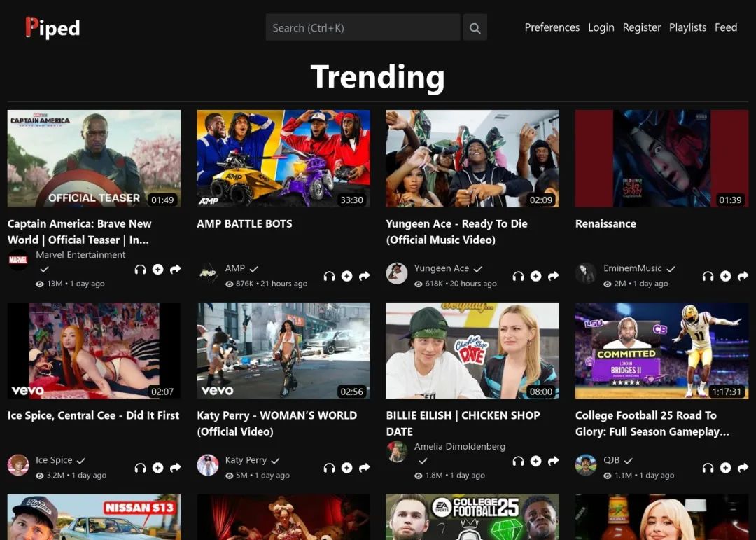
Task: Open Katy Perry vevo thumbnail
Action: [283, 351]
